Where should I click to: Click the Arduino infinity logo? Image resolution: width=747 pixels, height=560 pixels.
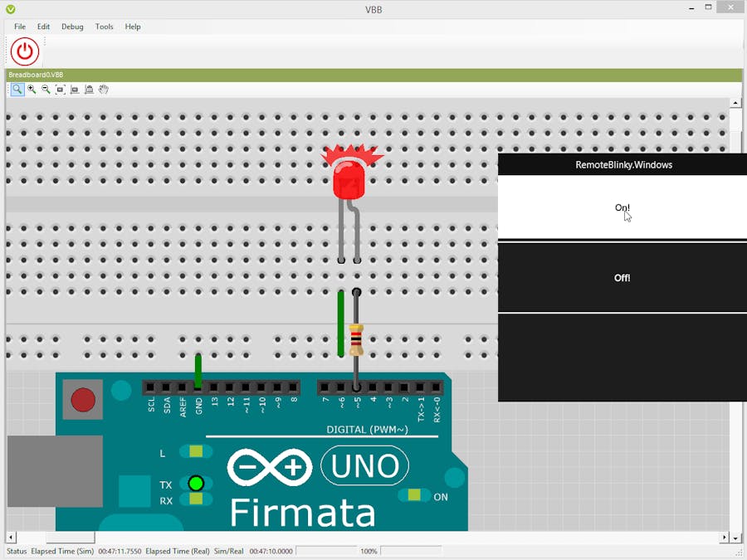coord(270,467)
